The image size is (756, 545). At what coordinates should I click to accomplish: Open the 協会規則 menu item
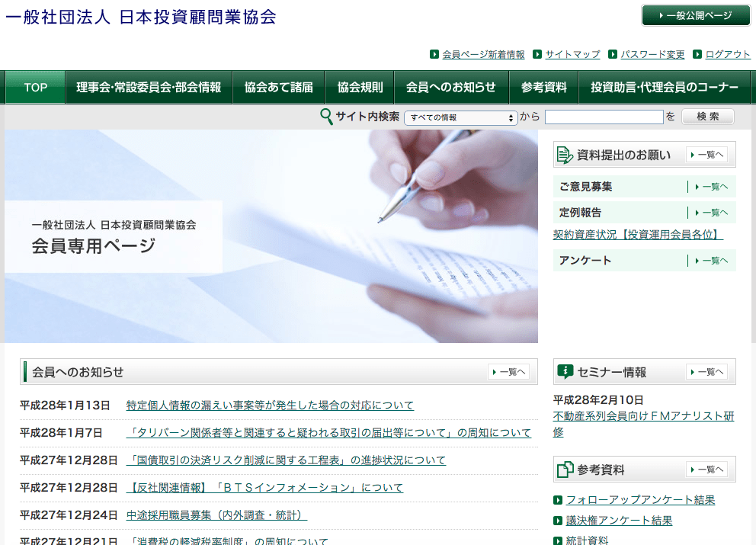360,88
